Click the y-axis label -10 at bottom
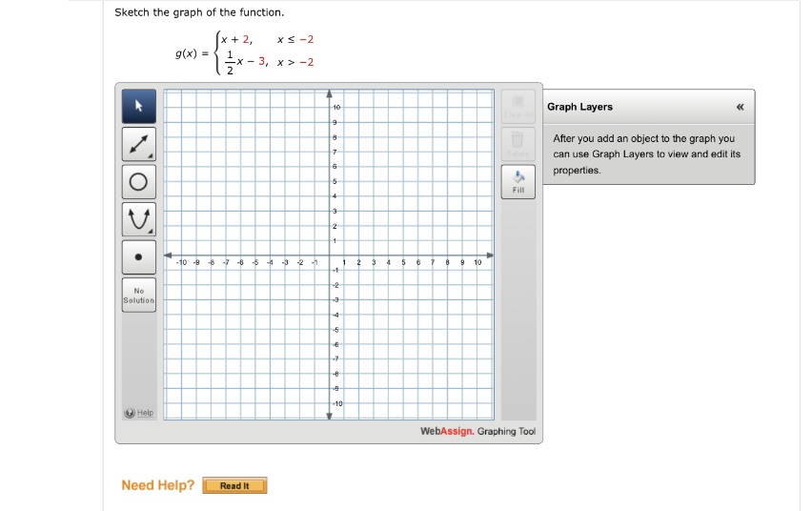This screenshot has height=511, width=812. pos(337,403)
